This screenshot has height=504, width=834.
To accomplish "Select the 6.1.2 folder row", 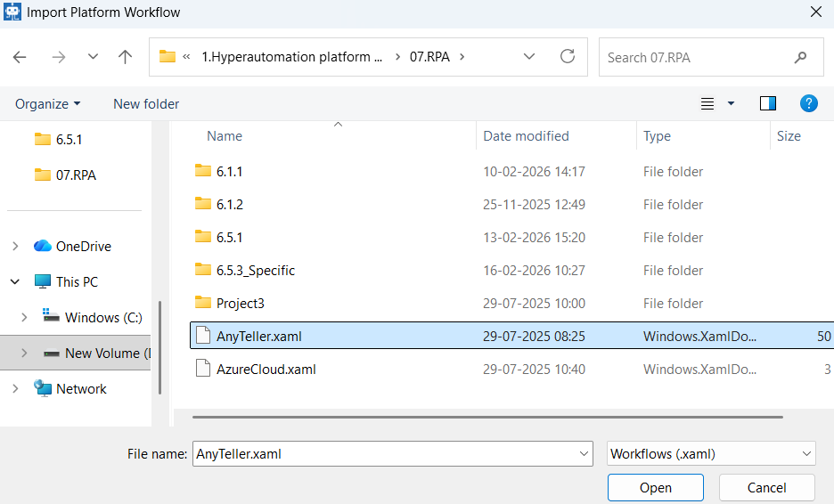I will coord(511,205).
